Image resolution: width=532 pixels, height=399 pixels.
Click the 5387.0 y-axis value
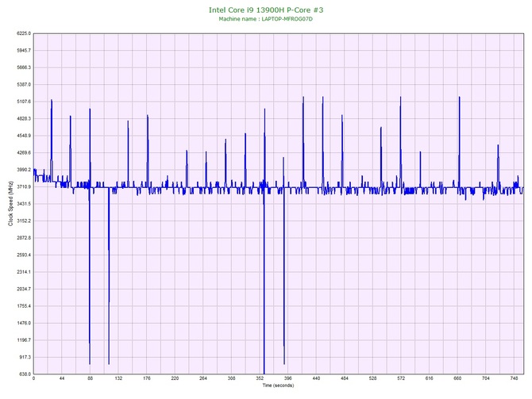click(24, 84)
